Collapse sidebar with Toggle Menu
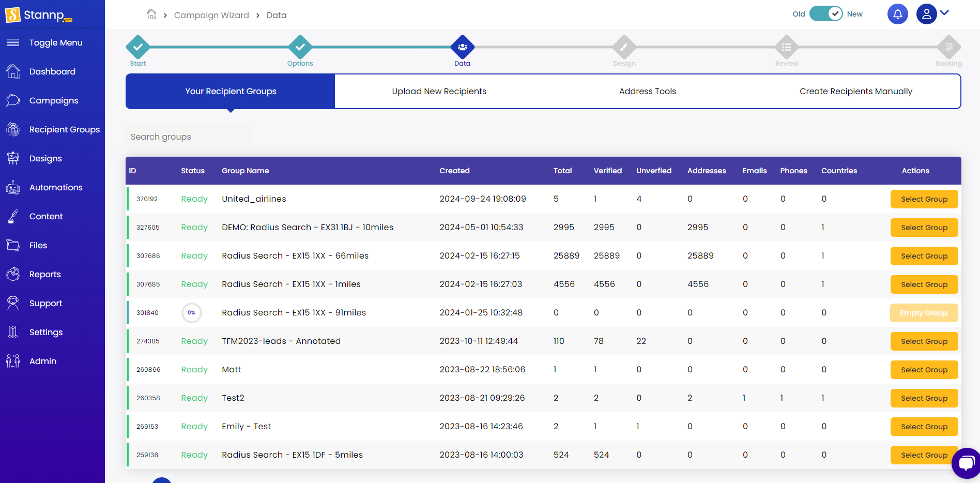This screenshot has height=483, width=980. 55,43
